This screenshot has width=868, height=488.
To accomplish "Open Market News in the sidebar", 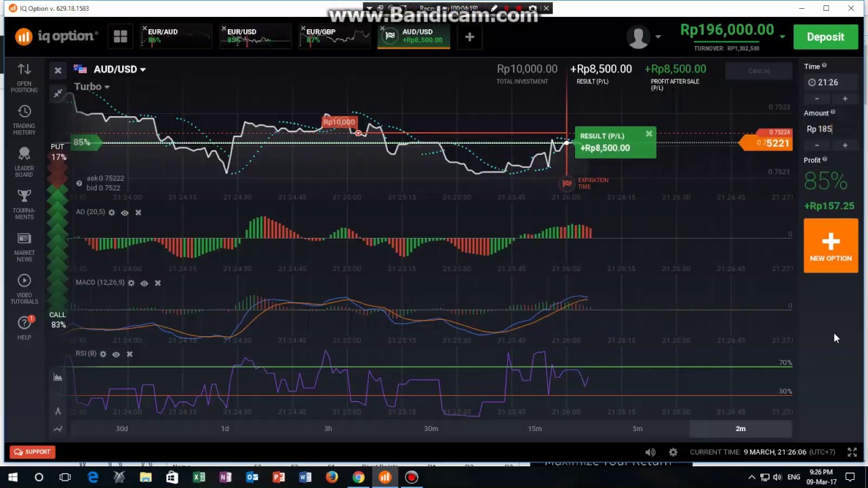I will (24, 247).
